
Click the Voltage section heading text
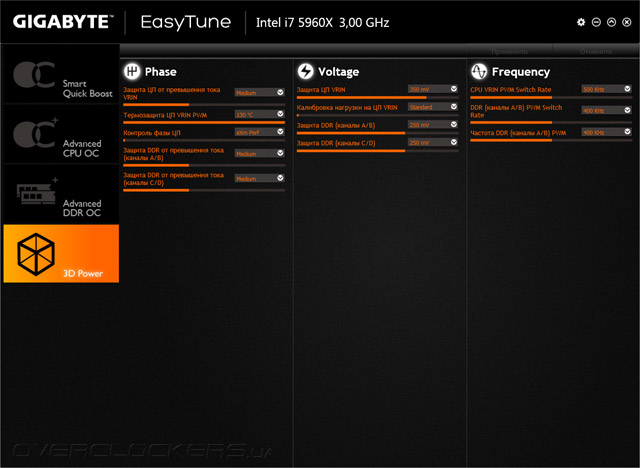tap(338, 72)
